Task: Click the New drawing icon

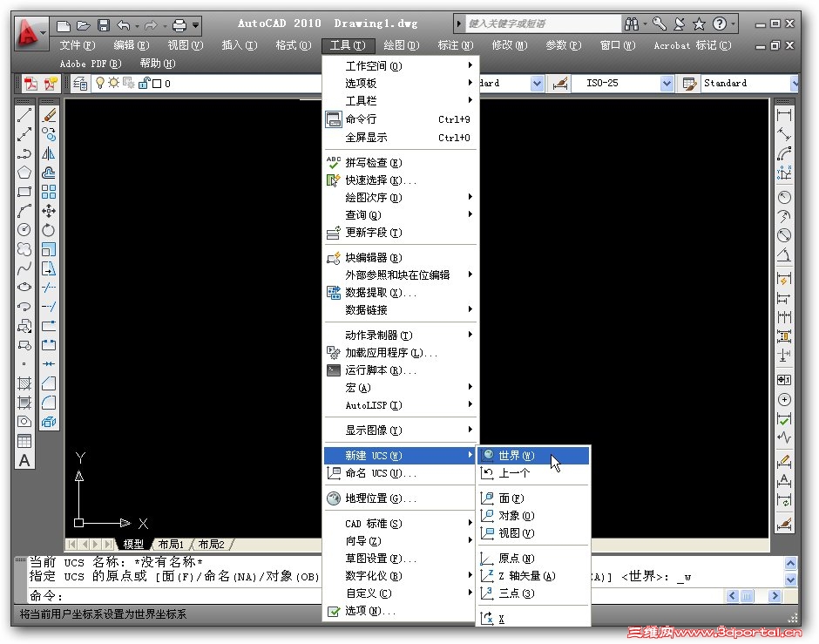Action: click(x=64, y=25)
